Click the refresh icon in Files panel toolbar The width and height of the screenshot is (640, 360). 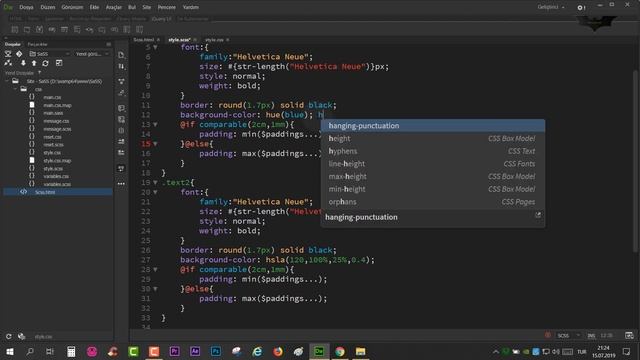pos(45,63)
